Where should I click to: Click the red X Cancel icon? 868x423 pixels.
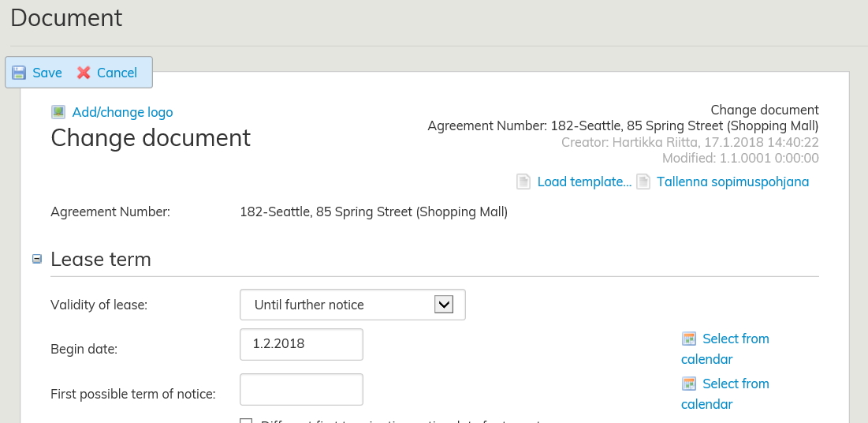[84, 73]
